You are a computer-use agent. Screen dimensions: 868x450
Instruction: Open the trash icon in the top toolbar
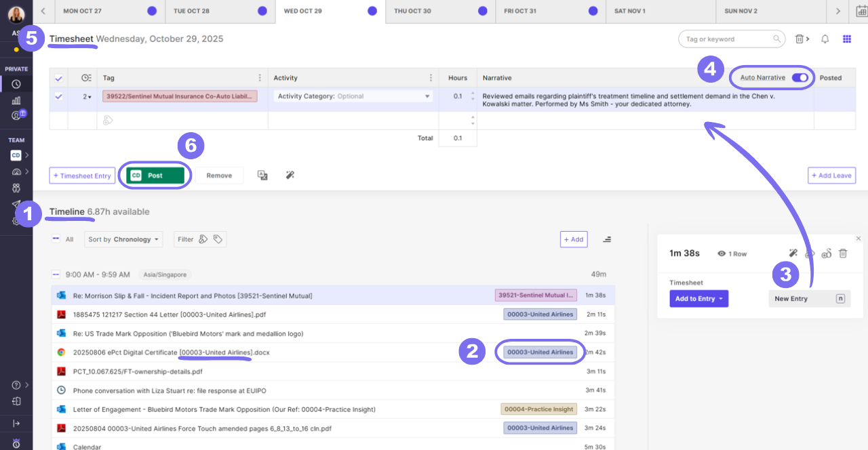coord(800,39)
